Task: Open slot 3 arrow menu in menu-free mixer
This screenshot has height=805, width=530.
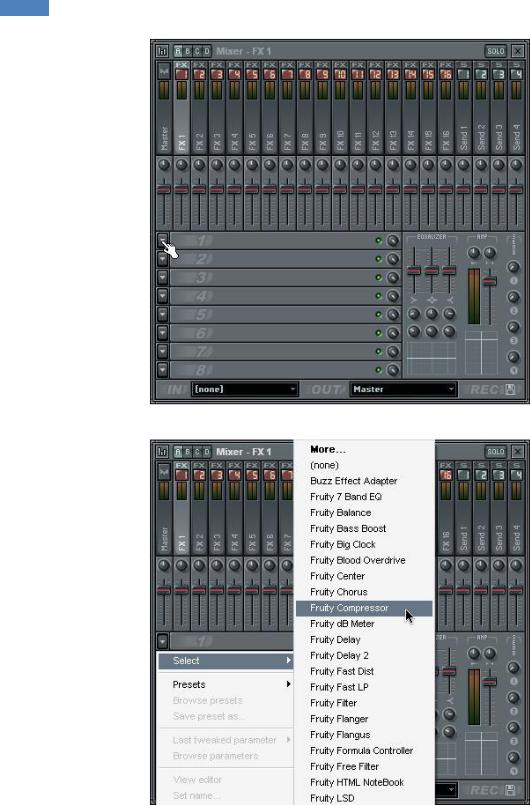Action: [x=162, y=277]
